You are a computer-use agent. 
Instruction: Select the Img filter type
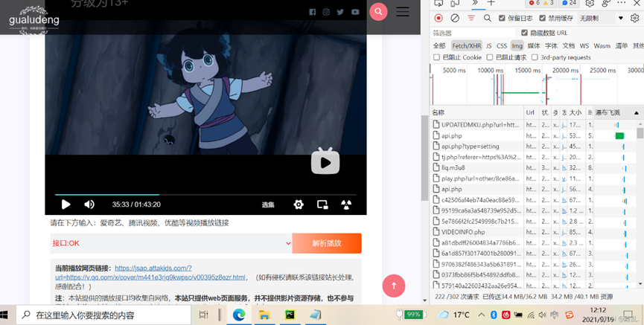517,45
